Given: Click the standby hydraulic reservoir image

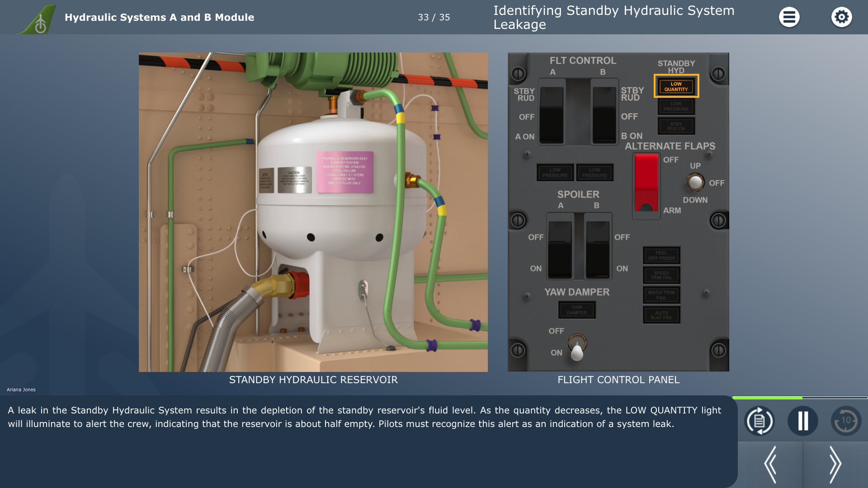Looking at the screenshot, I should pos(313,212).
